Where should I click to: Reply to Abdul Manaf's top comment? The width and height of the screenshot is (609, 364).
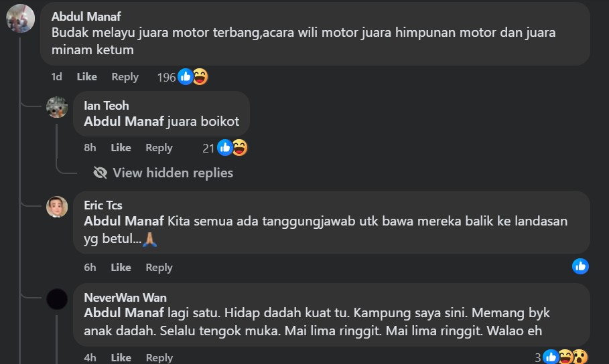pyautogui.click(x=125, y=77)
